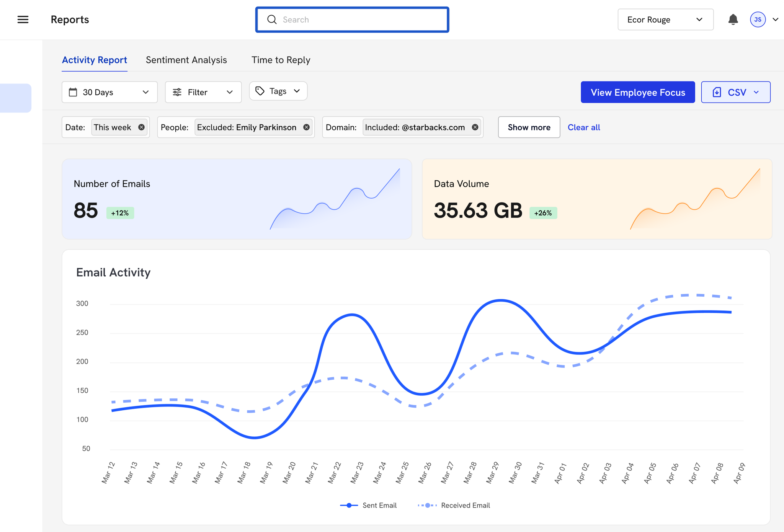Open the Tags dropdown
The width and height of the screenshot is (784, 532).
278,91
